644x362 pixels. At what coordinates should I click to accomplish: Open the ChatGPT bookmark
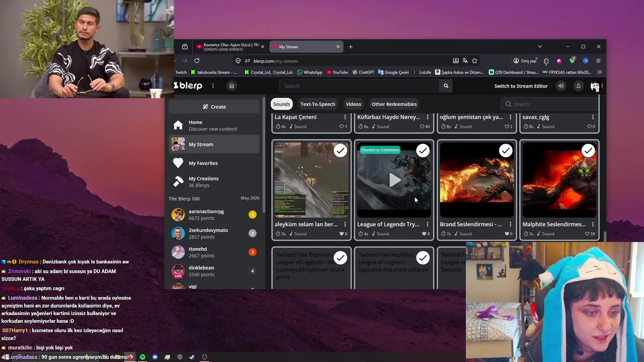363,72
